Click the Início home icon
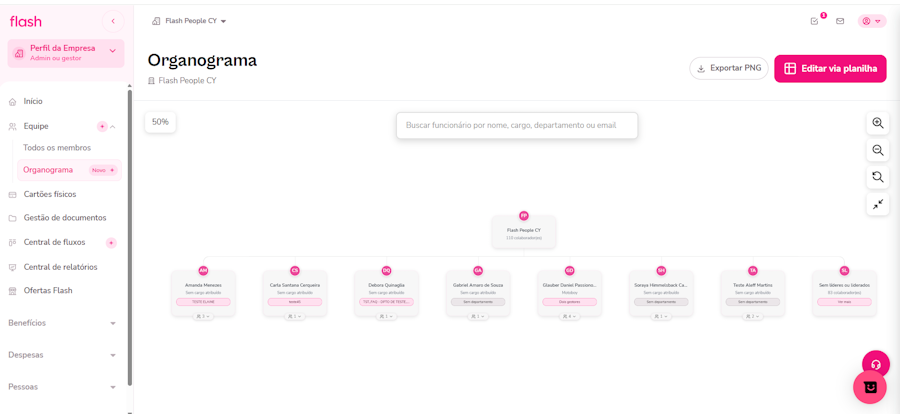The height and width of the screenshot is (414, 900). pos(13,102)
